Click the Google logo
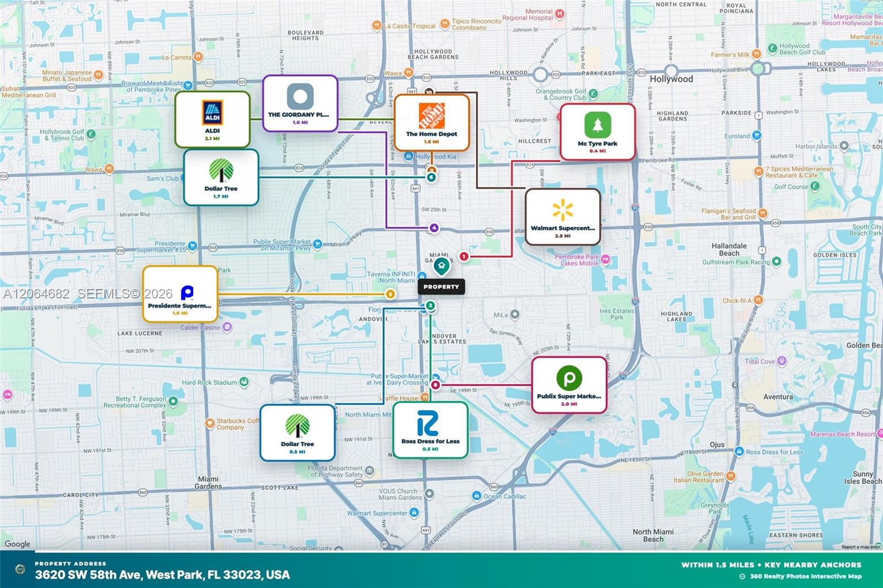883x588 pixels. [x=18, y=544]
